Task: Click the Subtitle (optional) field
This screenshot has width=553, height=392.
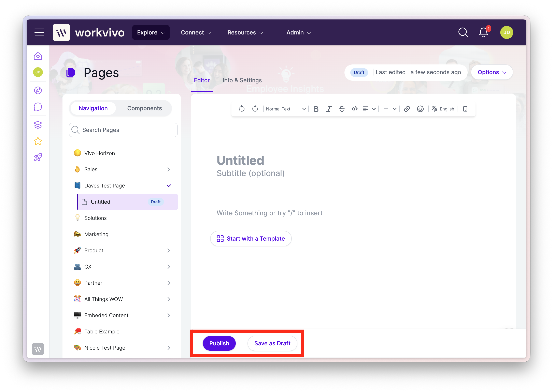Action: (x=251, y=173)
